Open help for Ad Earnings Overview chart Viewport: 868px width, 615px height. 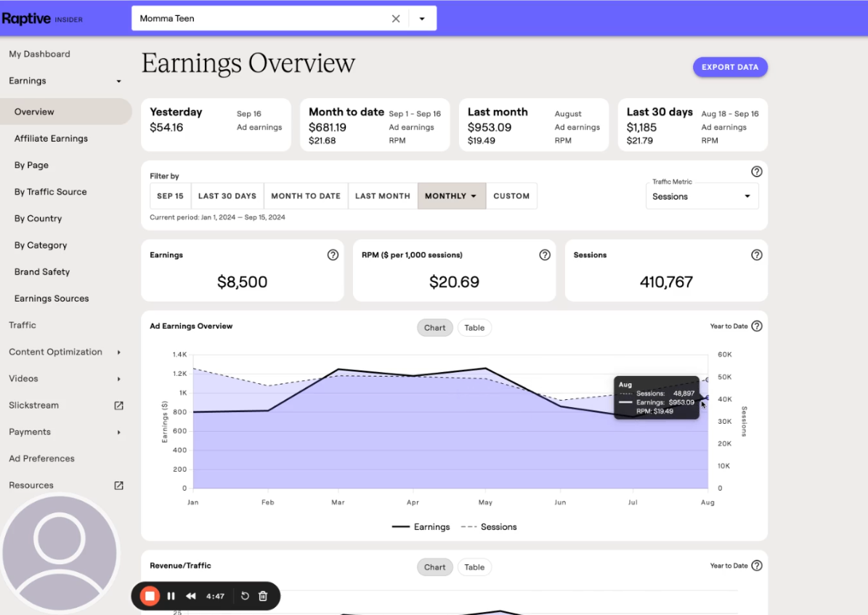(x=757, y=326)
